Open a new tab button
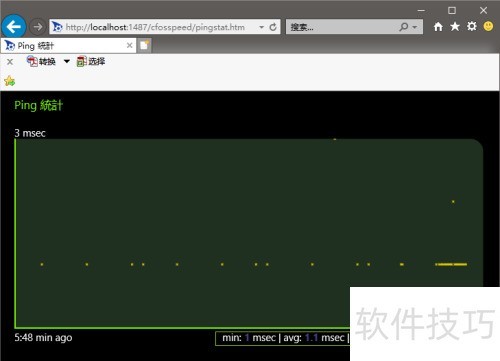Screen dimensions: 500x361 pos(144,46)
